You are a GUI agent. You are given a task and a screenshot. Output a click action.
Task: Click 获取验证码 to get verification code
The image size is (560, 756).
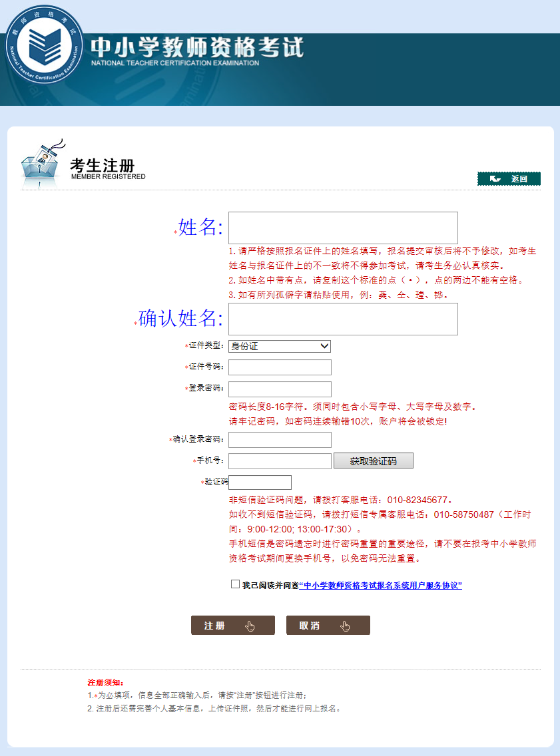point(374,461)
